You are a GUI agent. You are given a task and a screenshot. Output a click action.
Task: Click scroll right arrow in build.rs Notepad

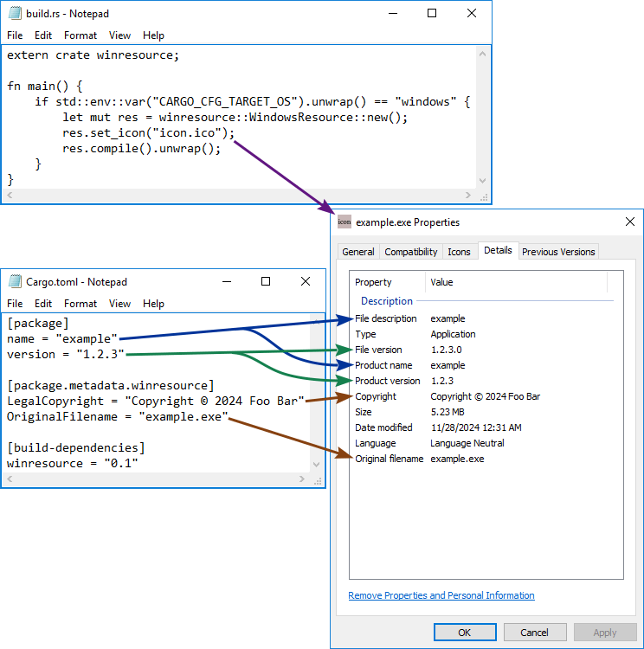[x=468, y=195]
